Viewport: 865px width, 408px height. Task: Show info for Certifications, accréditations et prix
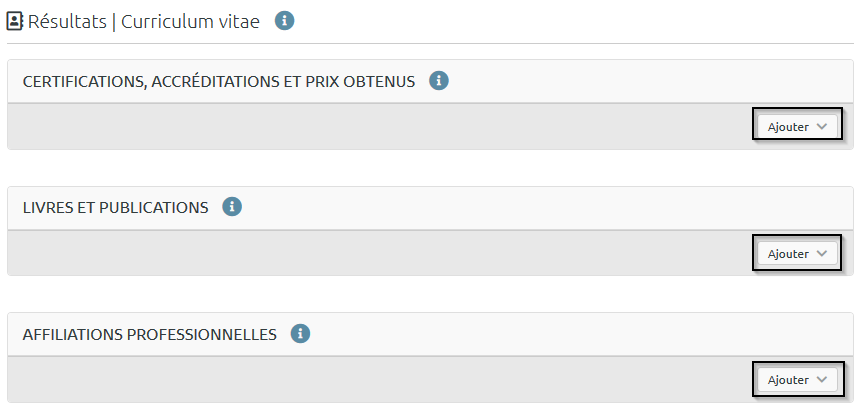438,81
